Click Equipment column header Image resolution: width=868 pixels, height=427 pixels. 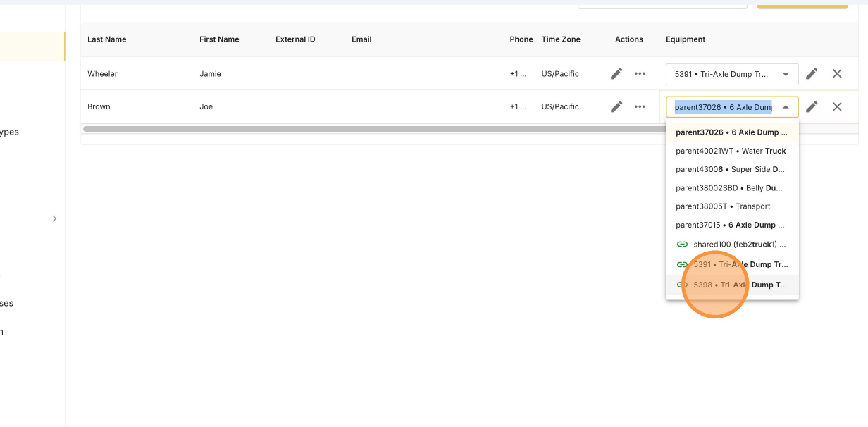click(x=686, y=39)
